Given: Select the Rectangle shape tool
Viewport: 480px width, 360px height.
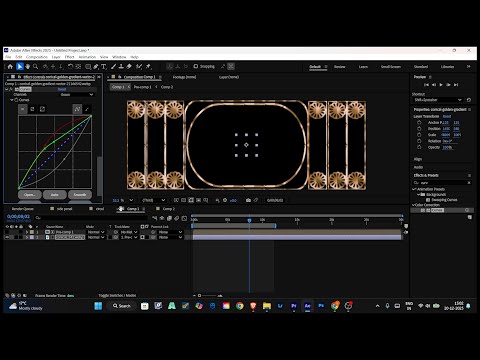Looking at the screenshot, I should point(88,67).
